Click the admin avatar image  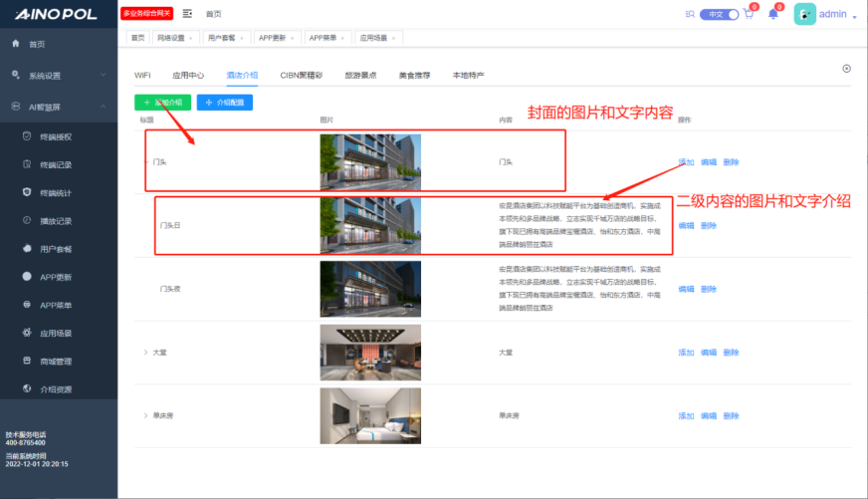click(804, 14)
